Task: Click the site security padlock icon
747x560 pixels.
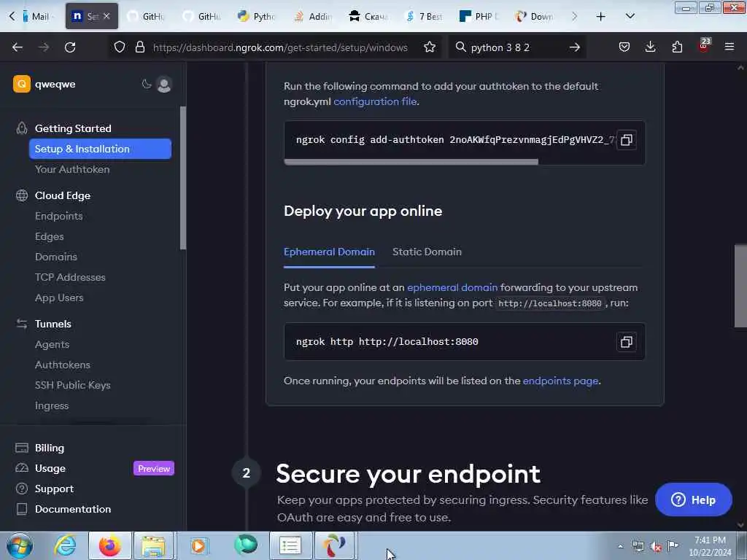Action: pyautogui.click(x=139, y=47)
